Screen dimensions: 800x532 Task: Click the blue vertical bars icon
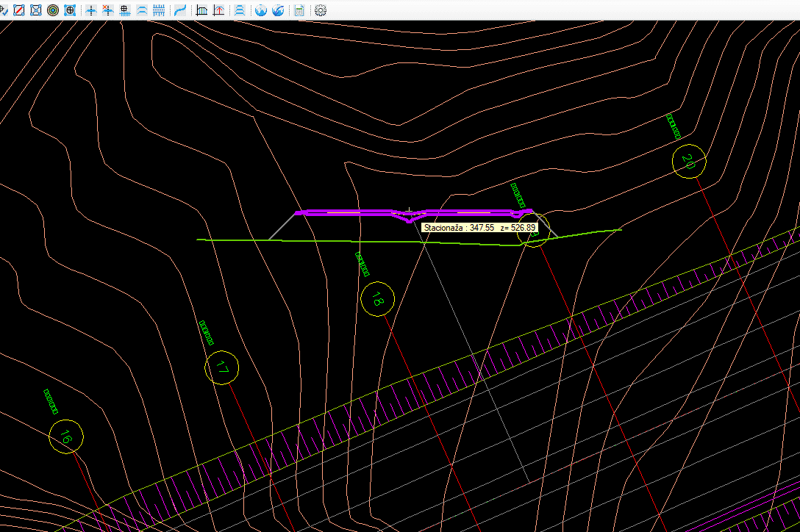pyautogui.click(x=158, y=10)
